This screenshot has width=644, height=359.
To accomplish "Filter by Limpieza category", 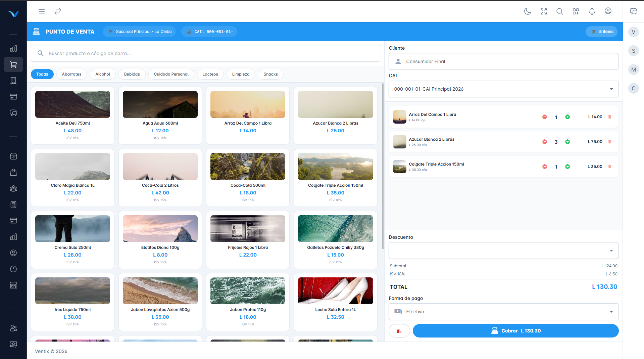I will click(241, 74).
